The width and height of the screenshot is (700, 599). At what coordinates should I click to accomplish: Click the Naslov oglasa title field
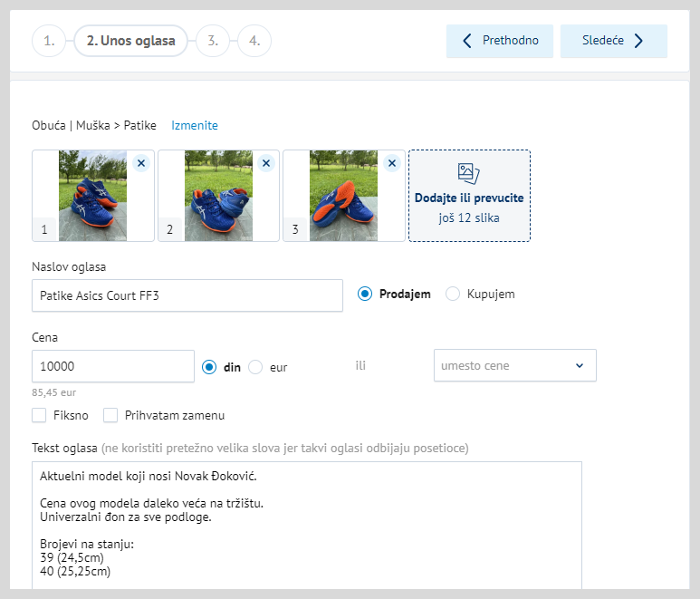click(187, 295)
